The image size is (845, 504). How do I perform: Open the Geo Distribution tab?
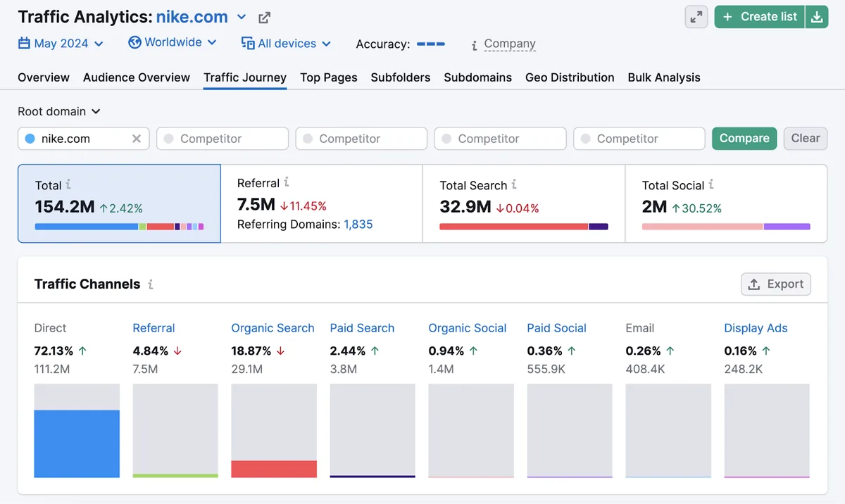pos(570,77)
